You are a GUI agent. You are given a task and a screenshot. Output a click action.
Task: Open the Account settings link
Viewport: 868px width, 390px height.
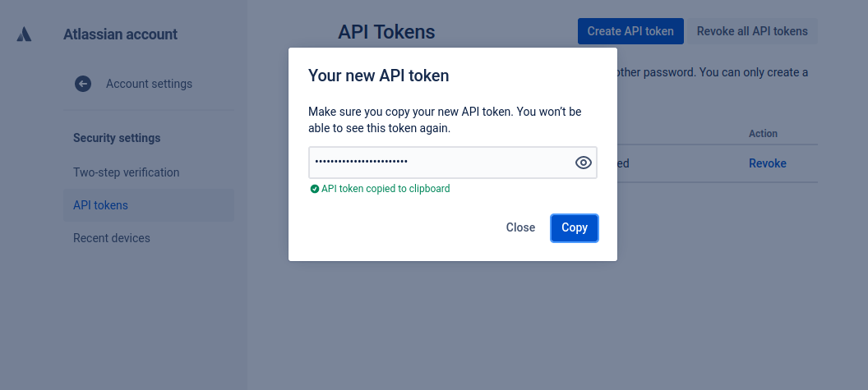(x=149, y=84)
